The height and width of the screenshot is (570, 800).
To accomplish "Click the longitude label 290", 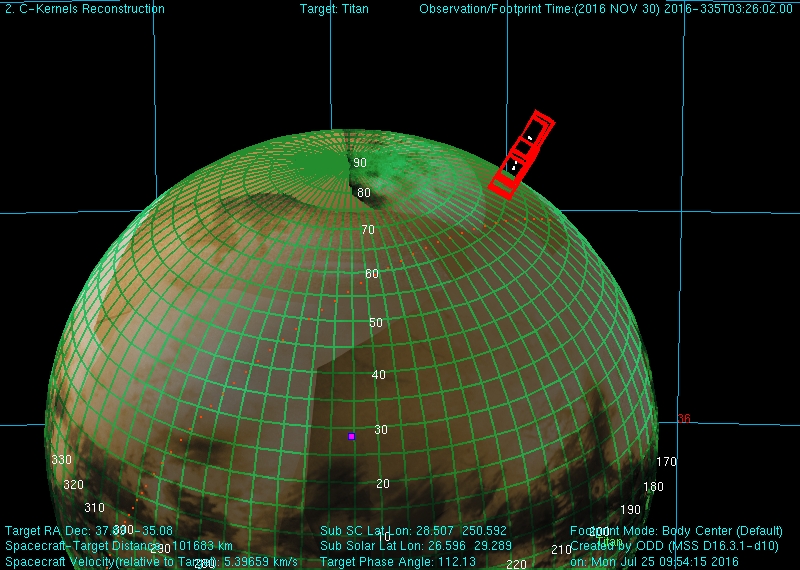I will (160, 549).
